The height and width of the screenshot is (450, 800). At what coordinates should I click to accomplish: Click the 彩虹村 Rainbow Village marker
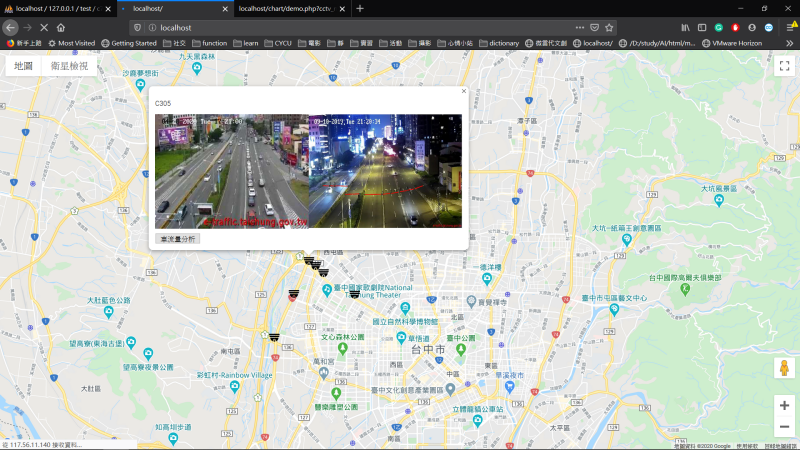pos(235,386)
